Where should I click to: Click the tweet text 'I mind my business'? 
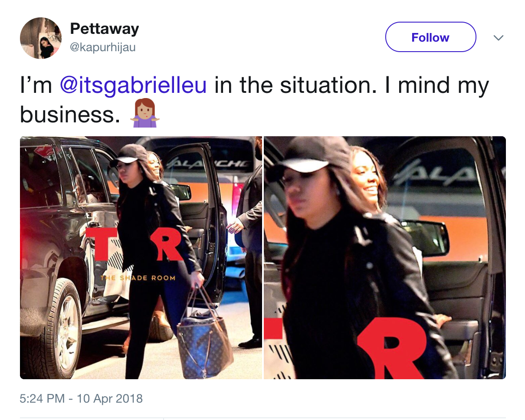(x=254, y=99)
